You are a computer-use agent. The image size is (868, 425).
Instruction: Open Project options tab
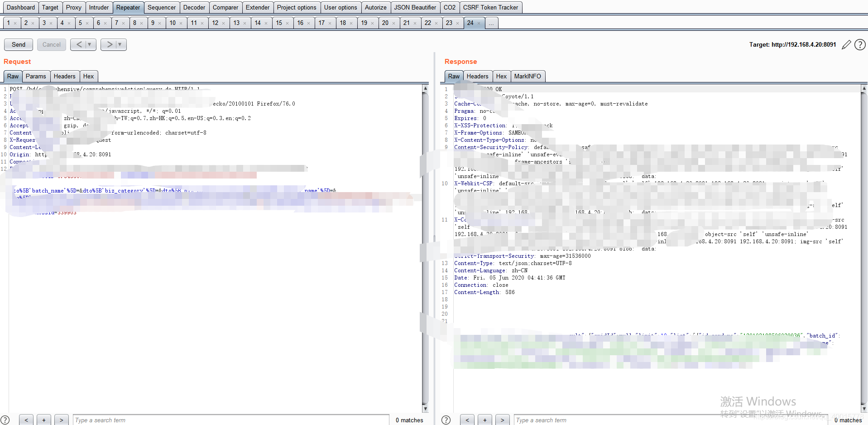(297, 7)
